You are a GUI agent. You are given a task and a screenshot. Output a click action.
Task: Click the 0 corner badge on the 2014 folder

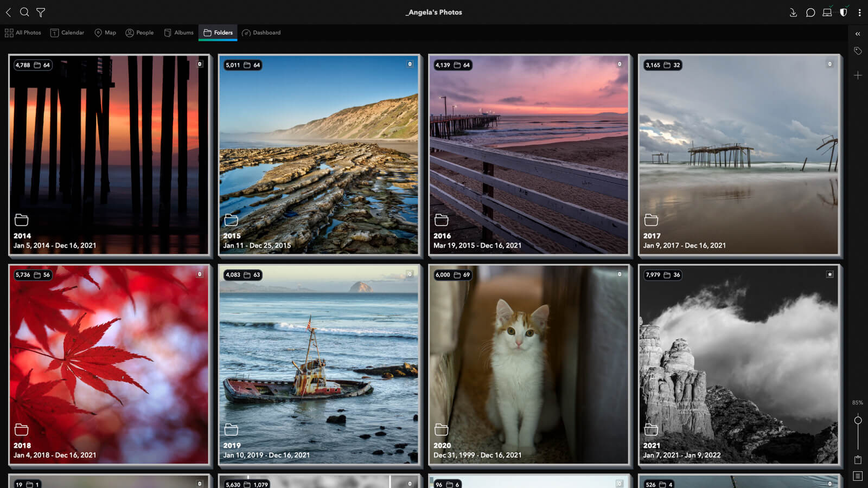(200, 64)
